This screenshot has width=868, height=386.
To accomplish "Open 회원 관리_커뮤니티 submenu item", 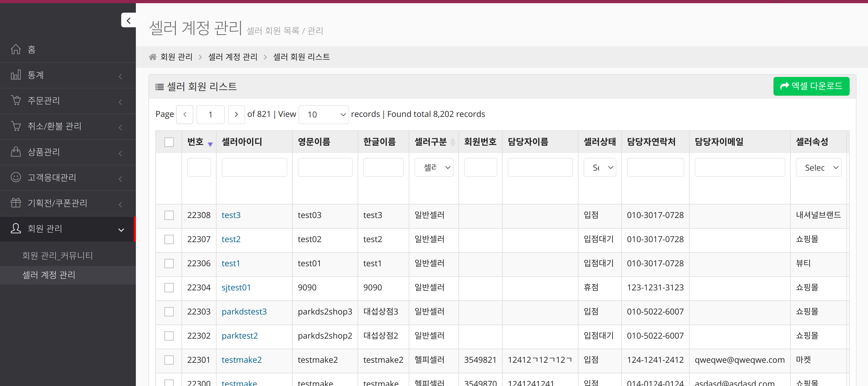I will 57,256.
